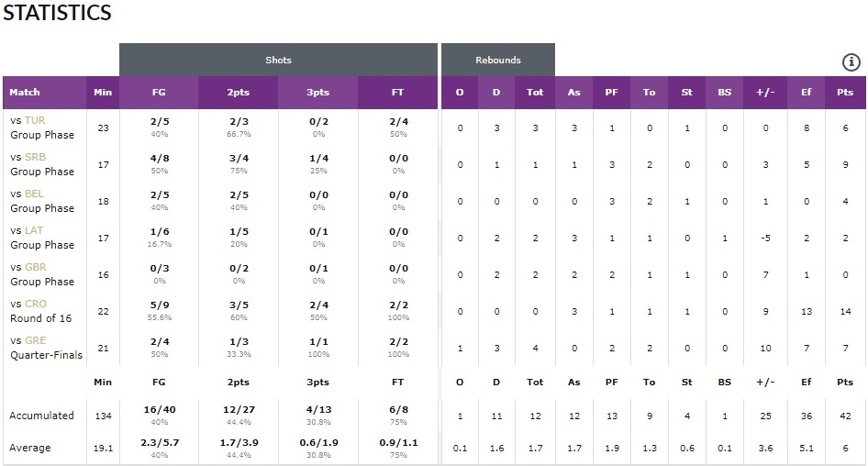Open the GBR opponent link
The width and height of the screenshot is (868, 466).
coord(34,267)
